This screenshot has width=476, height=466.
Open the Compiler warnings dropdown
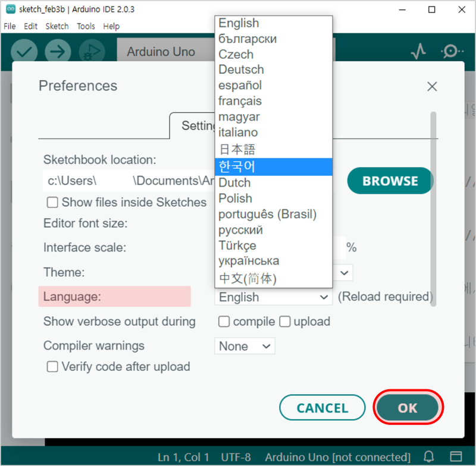point(244,346)
